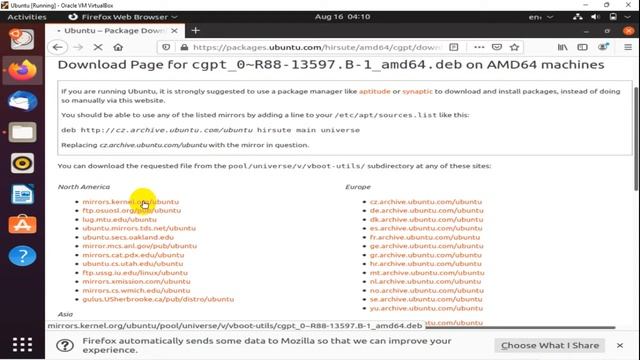The width and height of the screenshot is (640, 360).
Task: Stop loading the page
Action: tap(98, 47)
